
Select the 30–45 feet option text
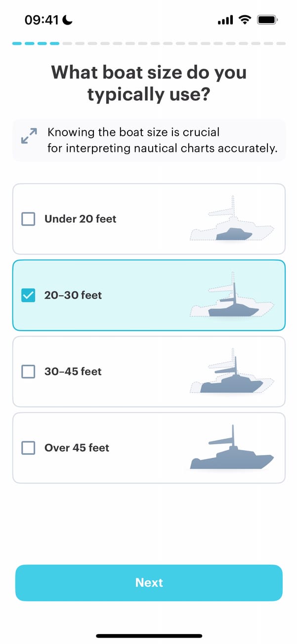[x=73, y=372]
